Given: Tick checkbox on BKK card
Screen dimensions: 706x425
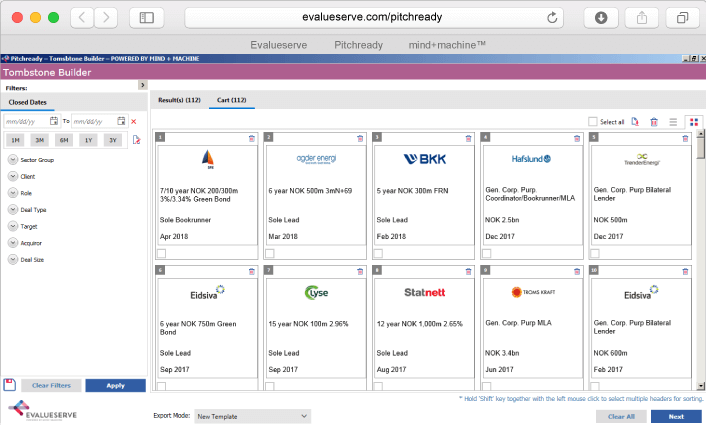Looking at the screenshot, I should click(x=378, y=253).
